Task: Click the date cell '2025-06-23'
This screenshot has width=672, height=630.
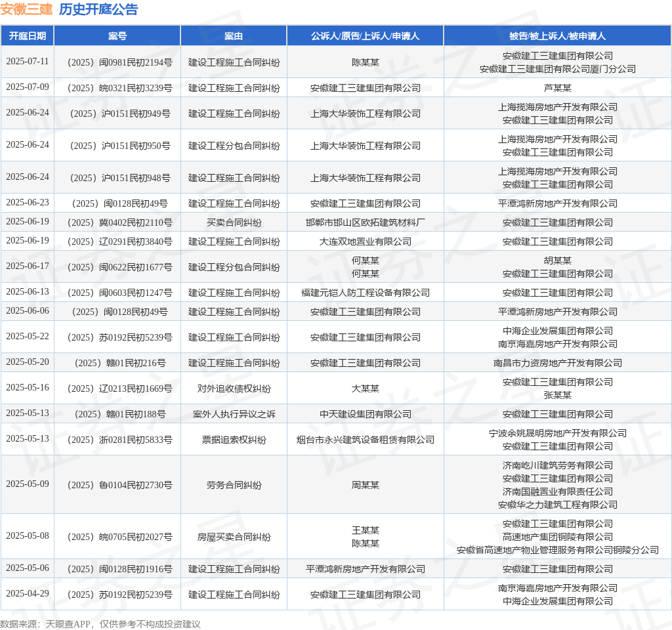Action: [28, 202]
